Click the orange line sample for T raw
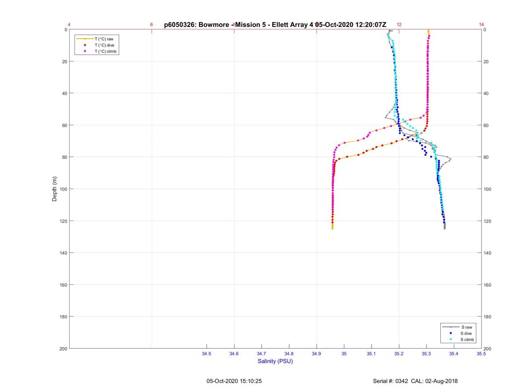Image resolution: width=532 pixels, height=392 pixels. click(x=85, y=39)
